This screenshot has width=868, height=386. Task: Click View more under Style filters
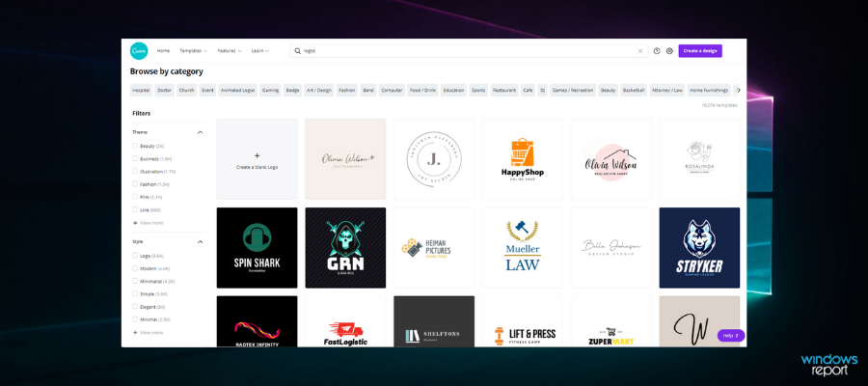click(151, 332)
